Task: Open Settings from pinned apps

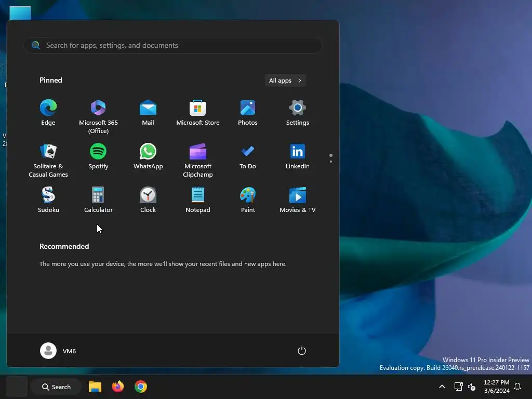Action: tap(298, 113)
